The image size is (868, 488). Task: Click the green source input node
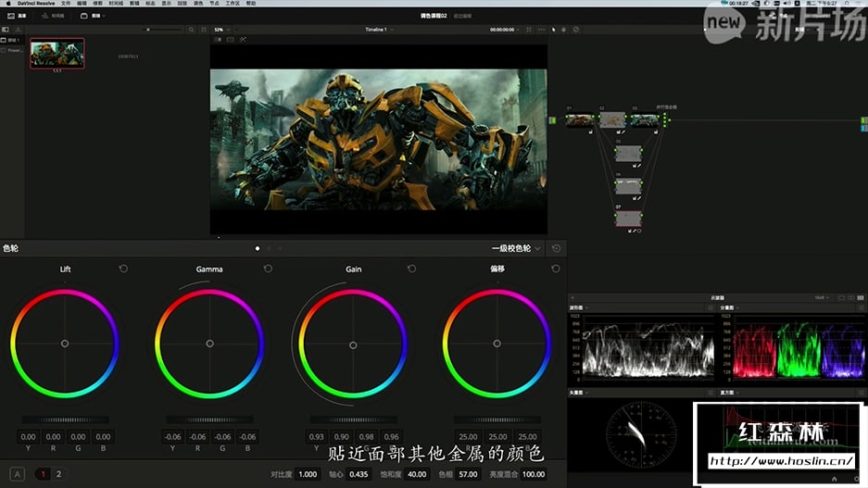(x=552, y=120)
